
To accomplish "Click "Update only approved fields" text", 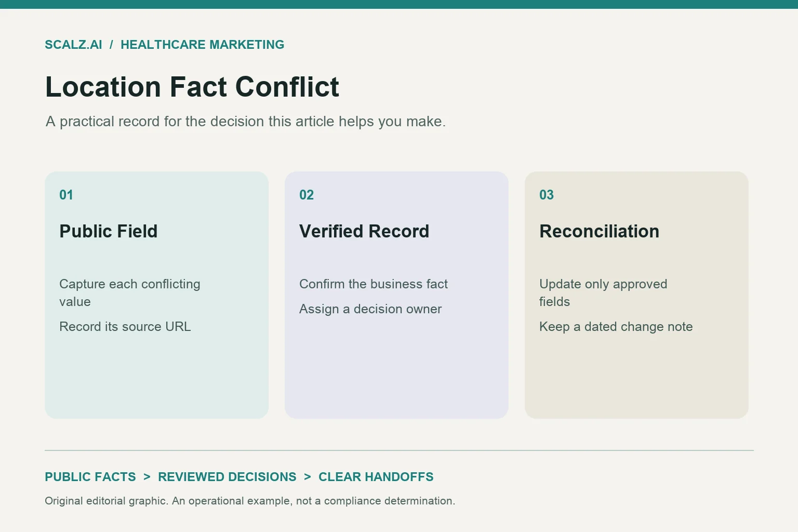I will (603, 293).
